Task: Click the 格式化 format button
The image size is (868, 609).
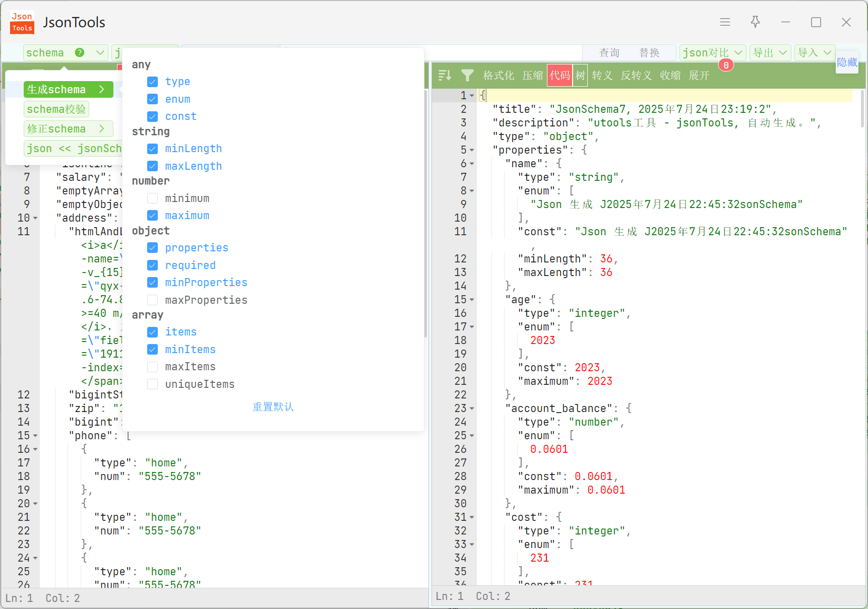Action: 499,76
